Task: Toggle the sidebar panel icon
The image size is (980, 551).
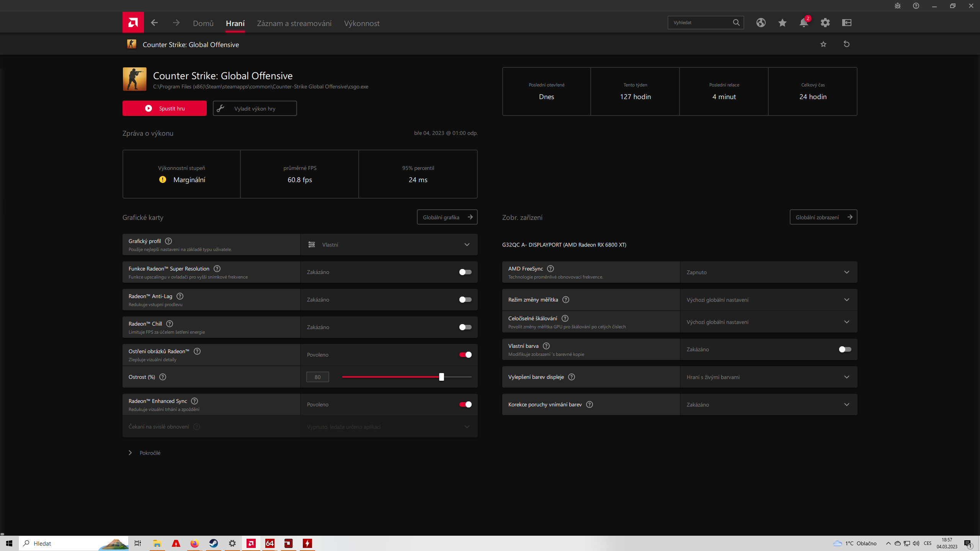Action: point(847,23)
